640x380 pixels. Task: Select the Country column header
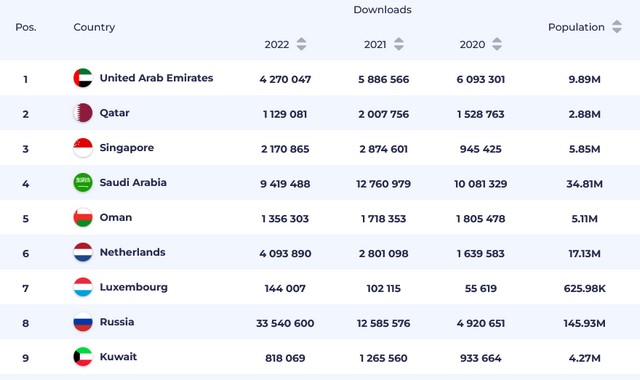click(x=94, y=27)
